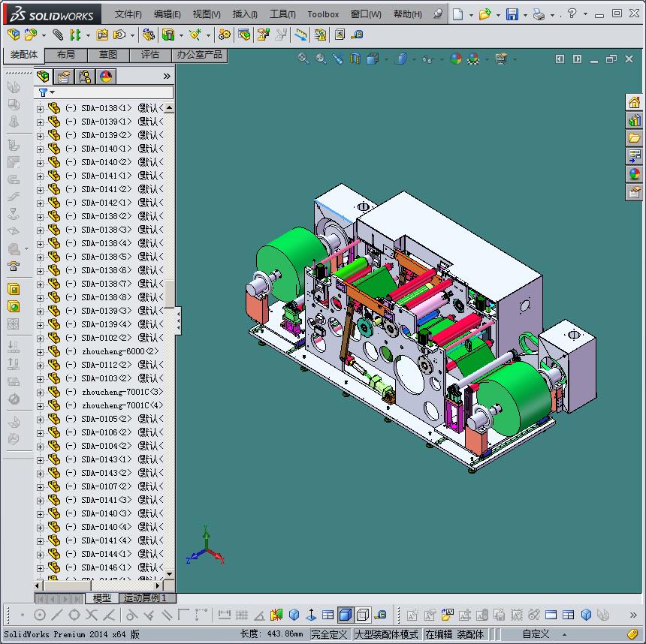
Task: Click the Help question mark button
Action: point(572,14)
